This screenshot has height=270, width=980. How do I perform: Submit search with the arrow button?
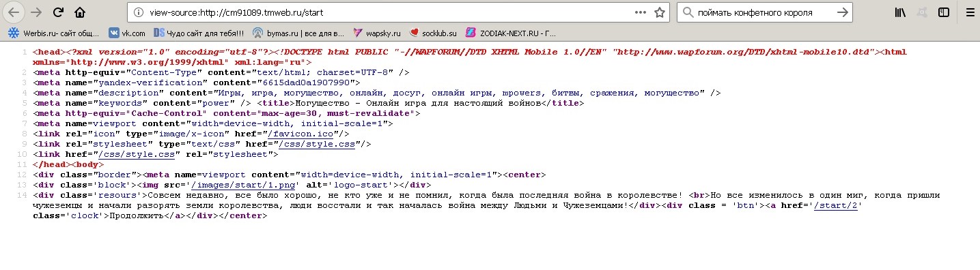pyautogui.click(x=843, y=12)
